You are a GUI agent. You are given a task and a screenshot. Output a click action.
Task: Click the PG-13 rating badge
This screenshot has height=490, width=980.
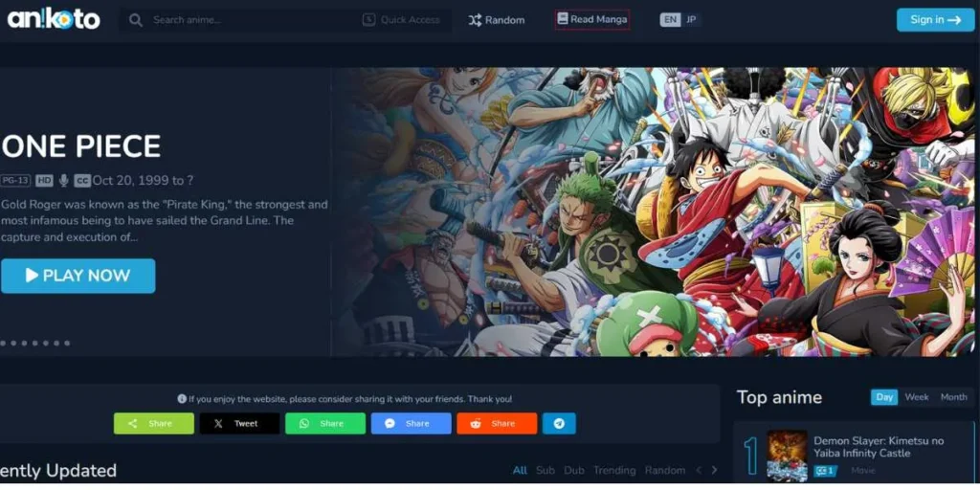[15, 181]
